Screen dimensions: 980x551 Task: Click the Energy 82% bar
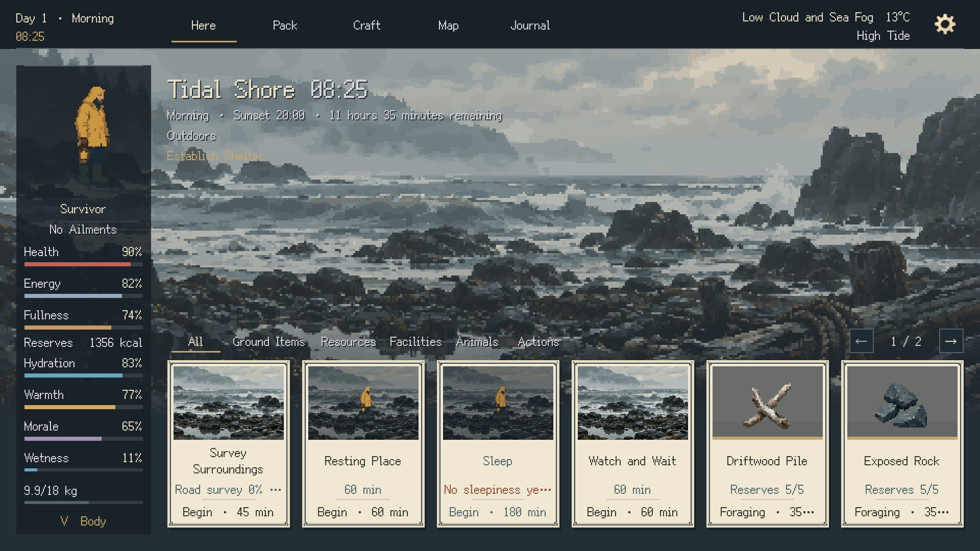pos(83,296)
